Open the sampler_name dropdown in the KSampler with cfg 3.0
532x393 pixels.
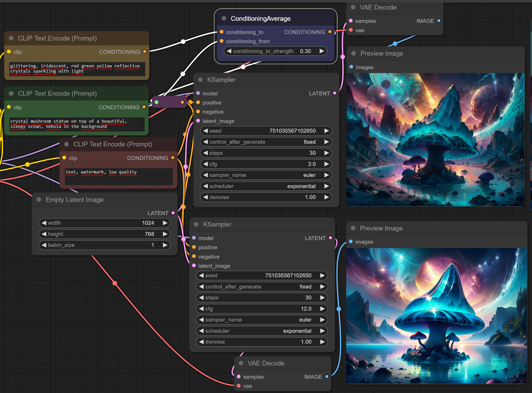[266, 175]
